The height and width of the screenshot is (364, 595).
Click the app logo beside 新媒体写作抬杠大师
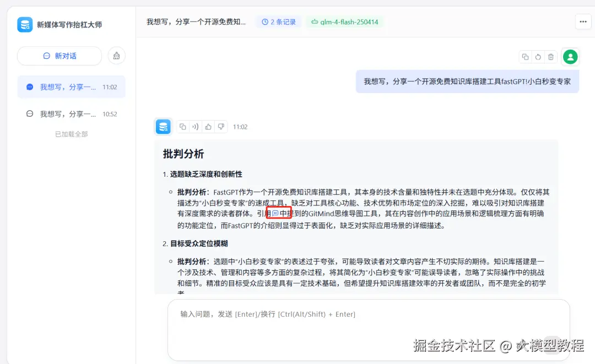coord(25,25)
